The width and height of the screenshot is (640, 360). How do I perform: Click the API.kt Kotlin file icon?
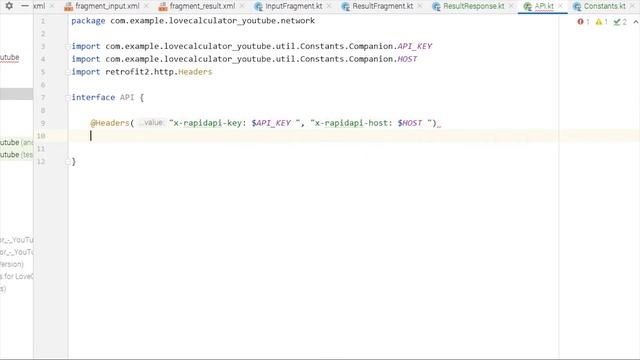pos(528,6)
